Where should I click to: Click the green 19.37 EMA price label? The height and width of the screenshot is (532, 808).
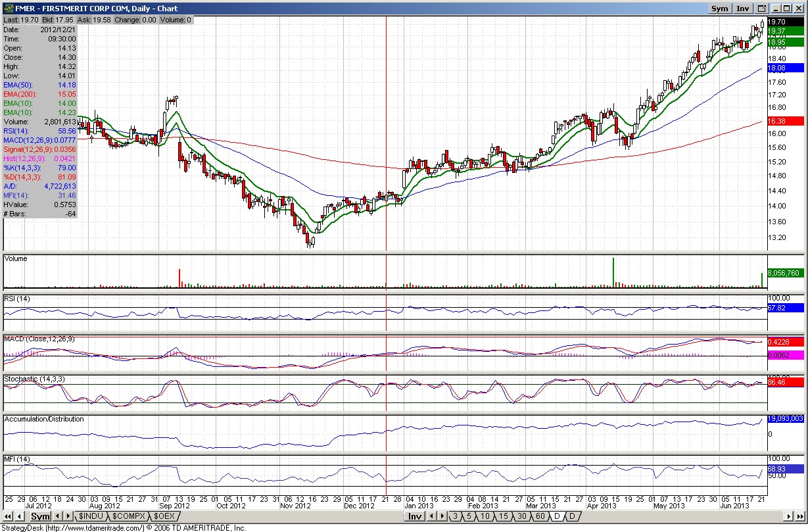[785, 31]
